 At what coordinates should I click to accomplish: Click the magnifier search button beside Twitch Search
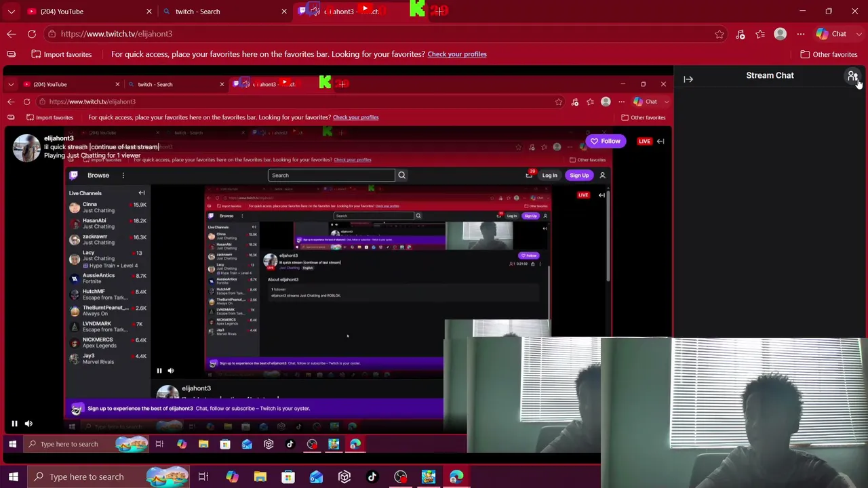click(x=401, y=176)
